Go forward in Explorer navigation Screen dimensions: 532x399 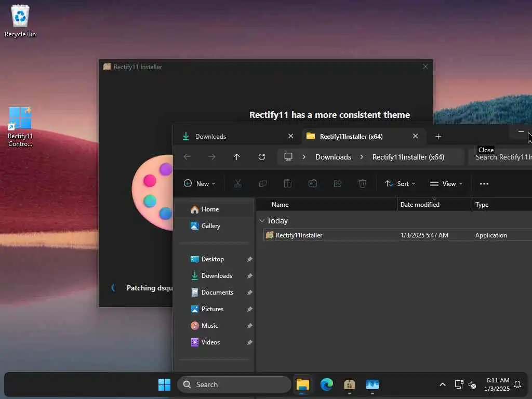click(x=212, y=157)
